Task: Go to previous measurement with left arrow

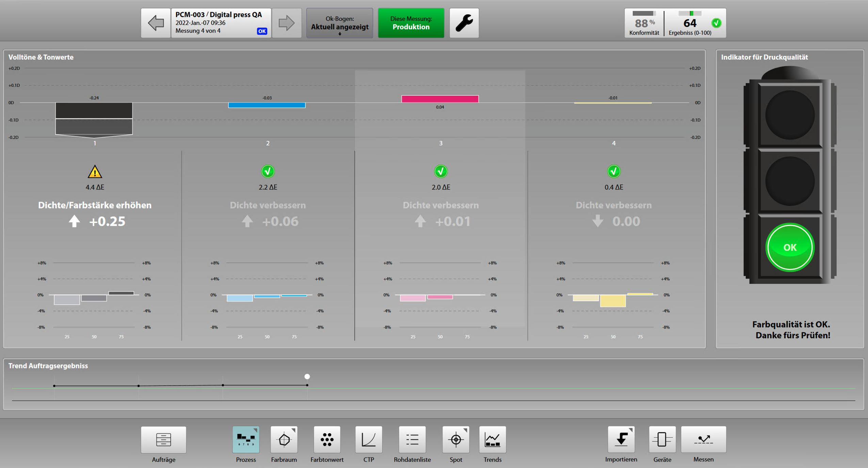Action: click(x=156, y=23)
